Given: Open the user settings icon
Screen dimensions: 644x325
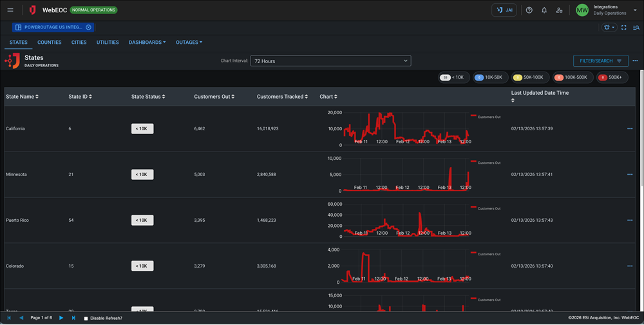Looking at the screenshot, I should coord(559,10).
